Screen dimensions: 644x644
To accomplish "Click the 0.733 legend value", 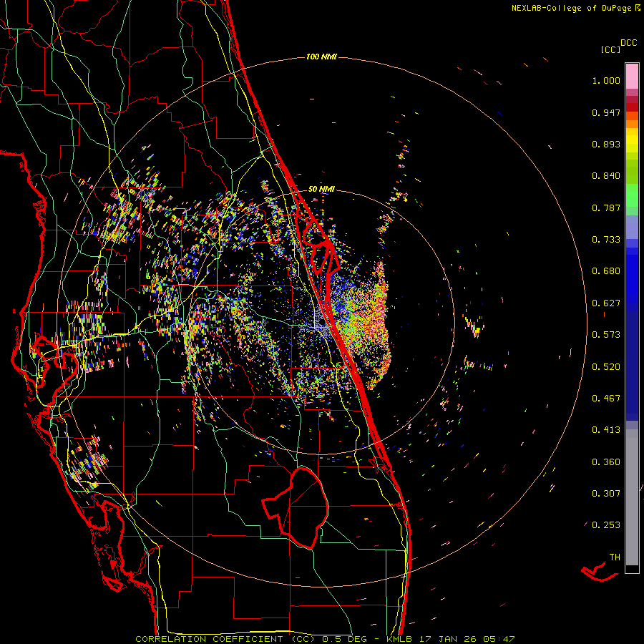I will coord(606,240).
